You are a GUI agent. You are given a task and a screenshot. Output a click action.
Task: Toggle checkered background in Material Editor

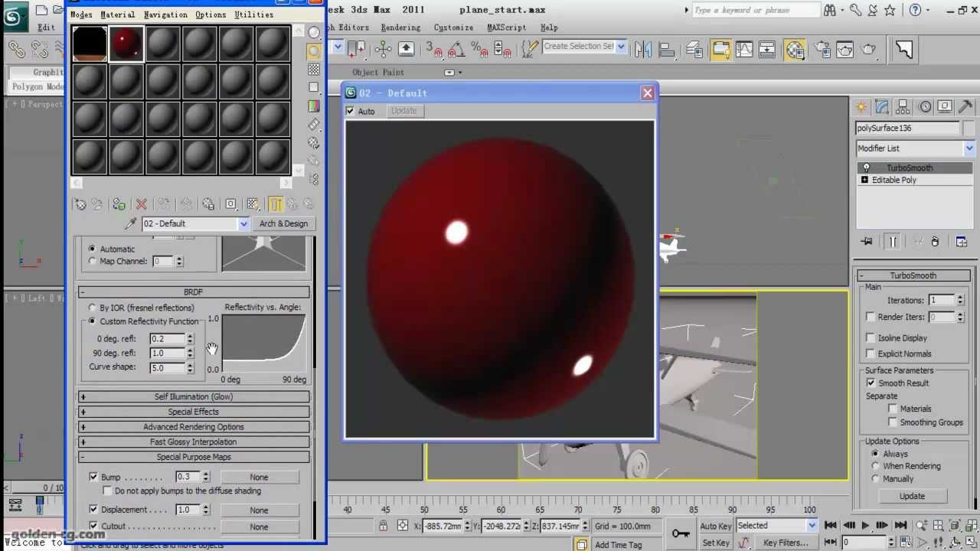tap(314, 70)
